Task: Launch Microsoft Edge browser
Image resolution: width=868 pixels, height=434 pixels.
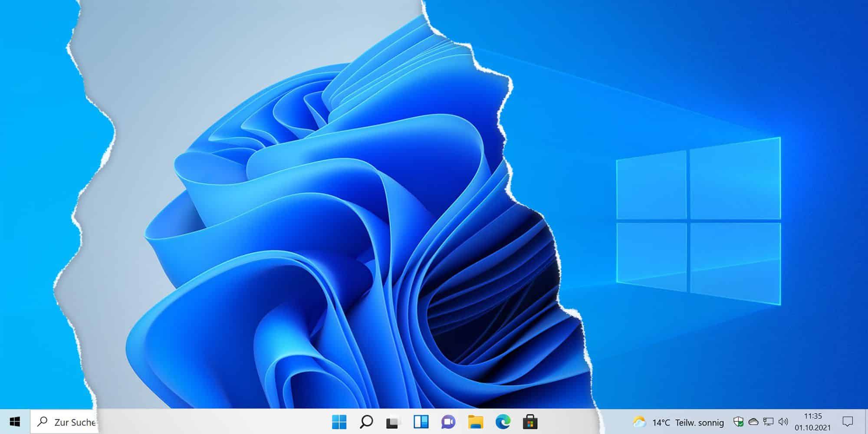Action: click(x=503, y=422)
